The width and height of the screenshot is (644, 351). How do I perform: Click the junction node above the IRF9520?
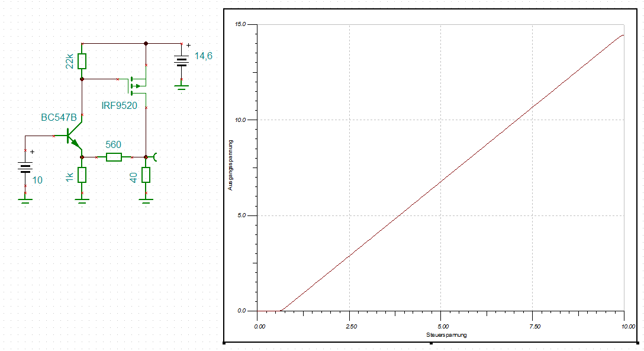point(146,43)
